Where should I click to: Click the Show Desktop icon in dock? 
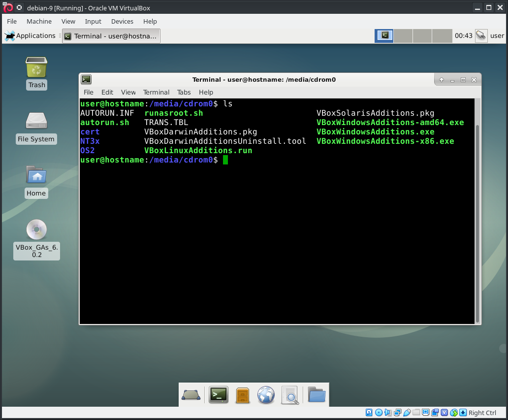point(191,394)
